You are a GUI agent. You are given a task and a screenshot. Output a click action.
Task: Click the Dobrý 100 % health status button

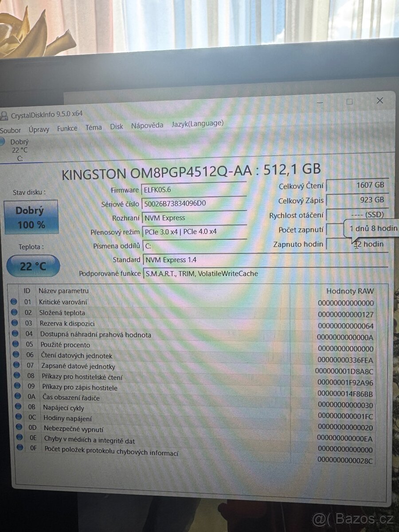point(31,217)
